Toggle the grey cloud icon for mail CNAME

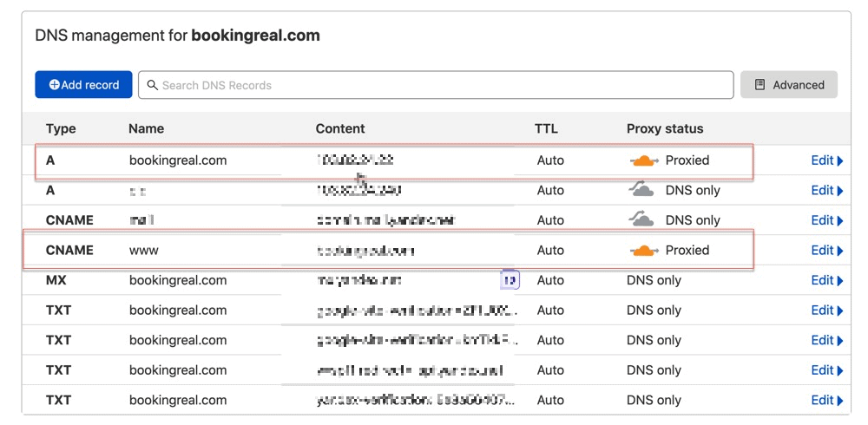[x=641, y=220]
